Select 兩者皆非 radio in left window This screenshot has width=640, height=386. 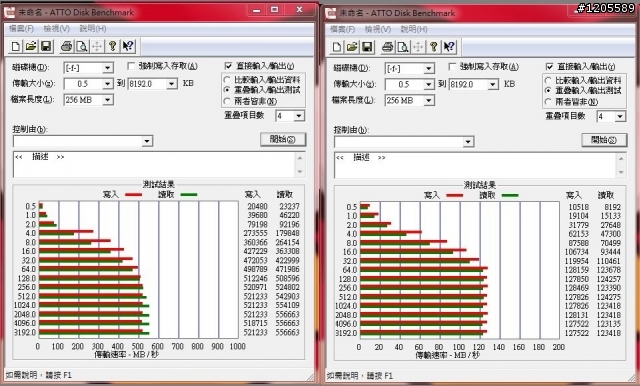227,101
